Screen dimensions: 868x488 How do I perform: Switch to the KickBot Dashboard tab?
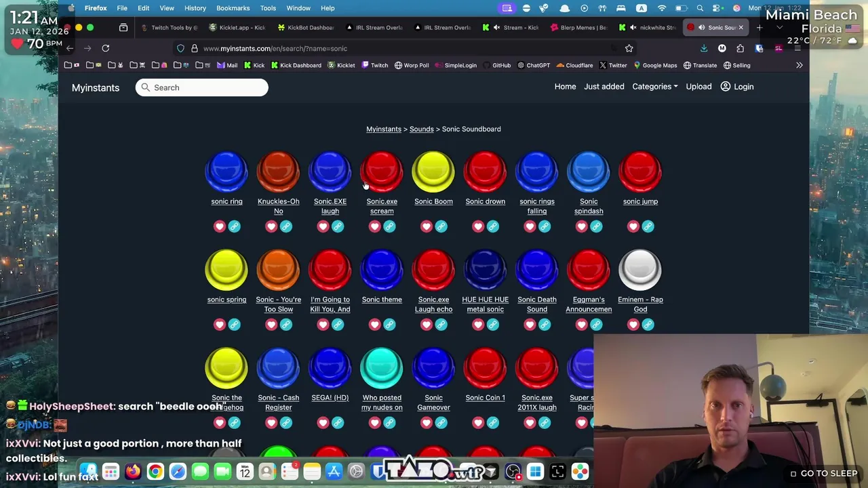[x=306, y=28]
